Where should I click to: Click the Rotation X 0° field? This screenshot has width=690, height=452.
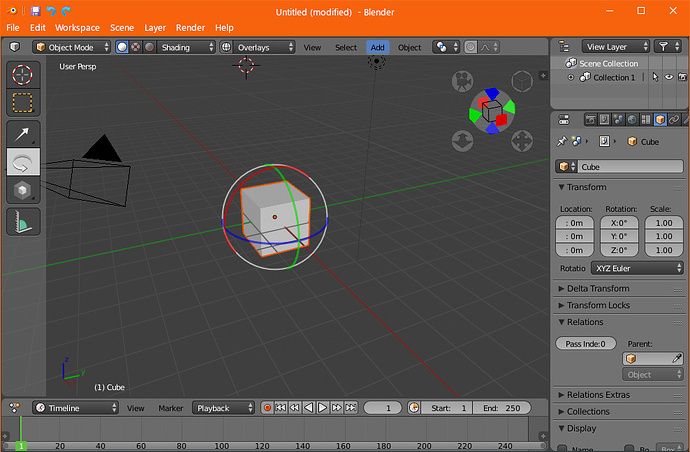tap(619, 223)
